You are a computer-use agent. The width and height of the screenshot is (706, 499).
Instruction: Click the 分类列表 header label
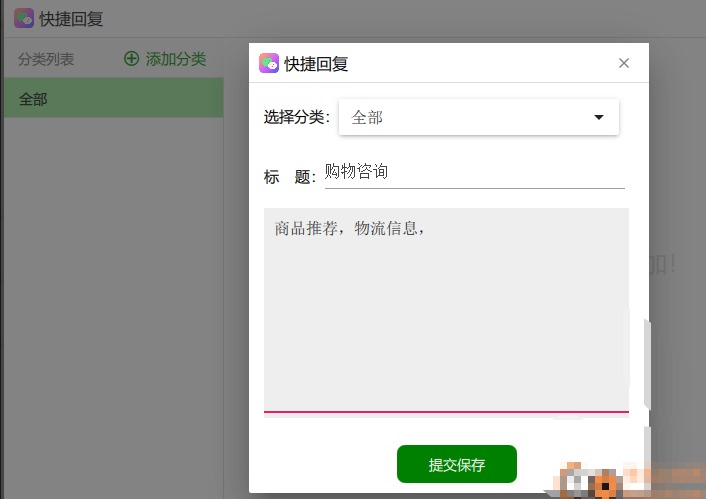click(46, 59)
